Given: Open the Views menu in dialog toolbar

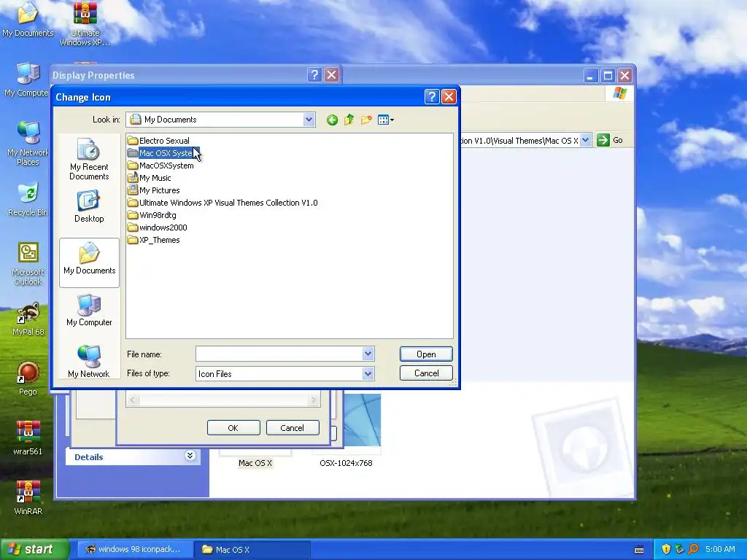Looking at the screenshot, I should [385, 120].
